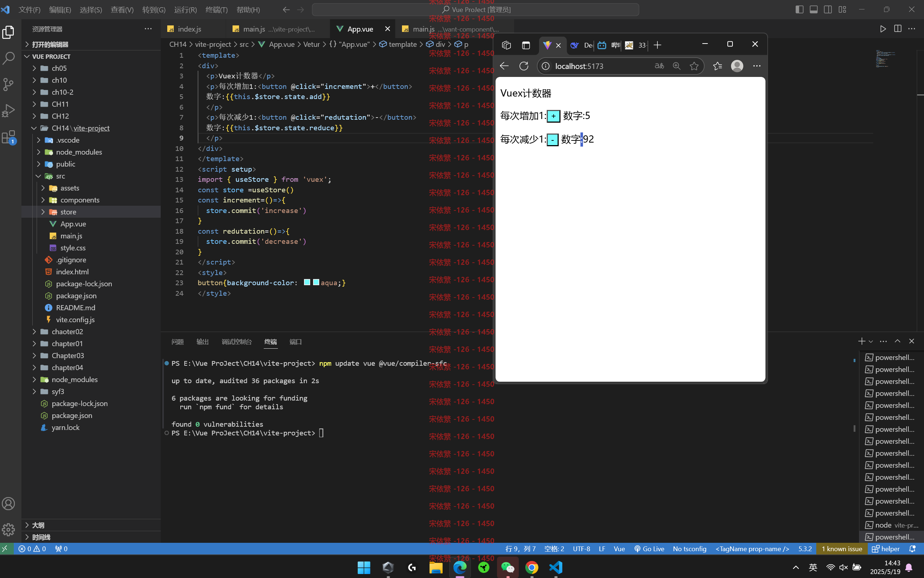924x578 pixels.
Task: Switch to 输出 output panel tab
Action: tap(202, 342)
